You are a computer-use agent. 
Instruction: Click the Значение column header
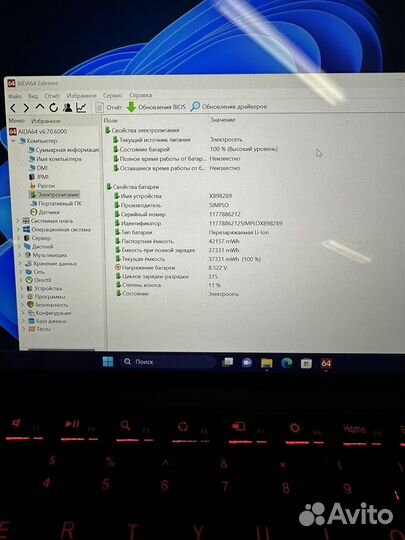coord(222,120)
